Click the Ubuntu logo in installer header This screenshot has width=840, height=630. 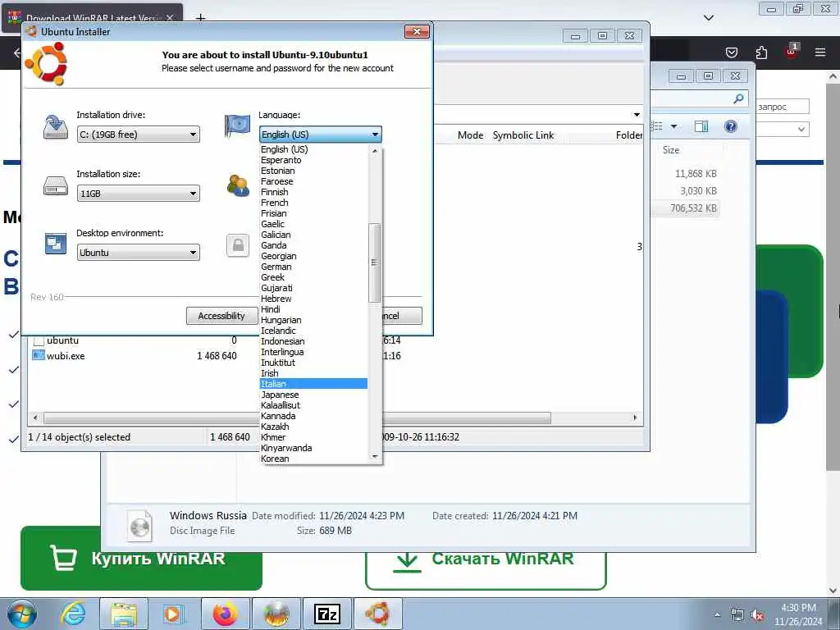tap(47, 64)
